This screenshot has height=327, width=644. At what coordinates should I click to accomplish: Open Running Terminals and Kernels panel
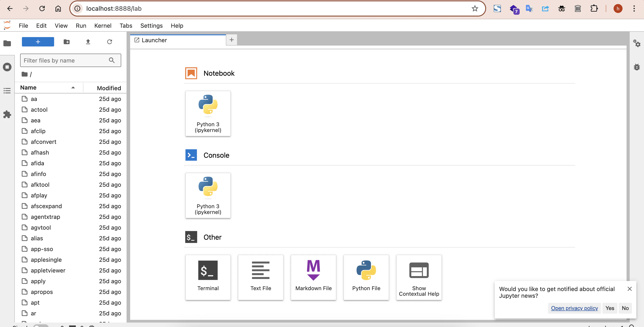click(x=7, y=67)
